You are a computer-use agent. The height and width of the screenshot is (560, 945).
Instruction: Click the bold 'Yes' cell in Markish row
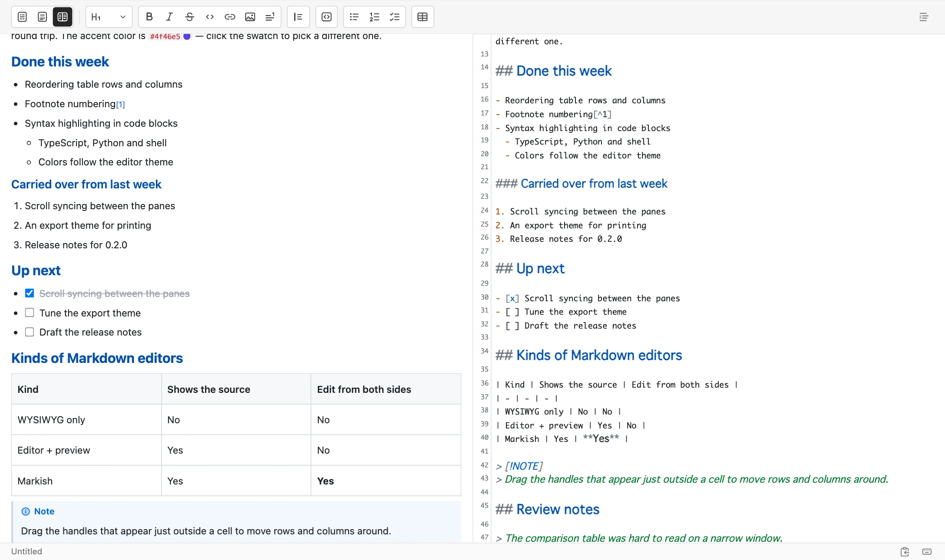(x=386, y=481)
